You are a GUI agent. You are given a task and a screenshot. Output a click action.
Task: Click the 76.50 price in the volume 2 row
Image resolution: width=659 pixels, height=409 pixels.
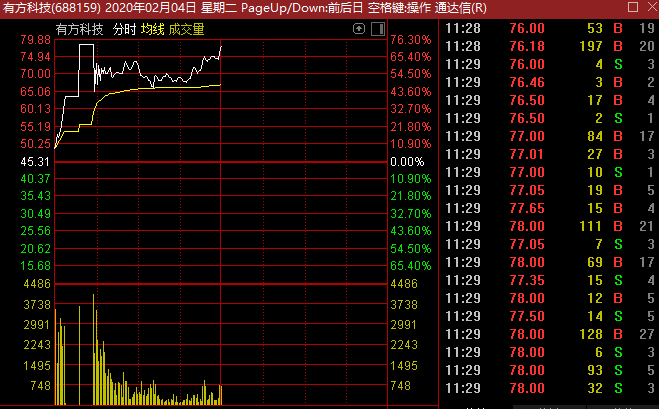coord(527,119)
